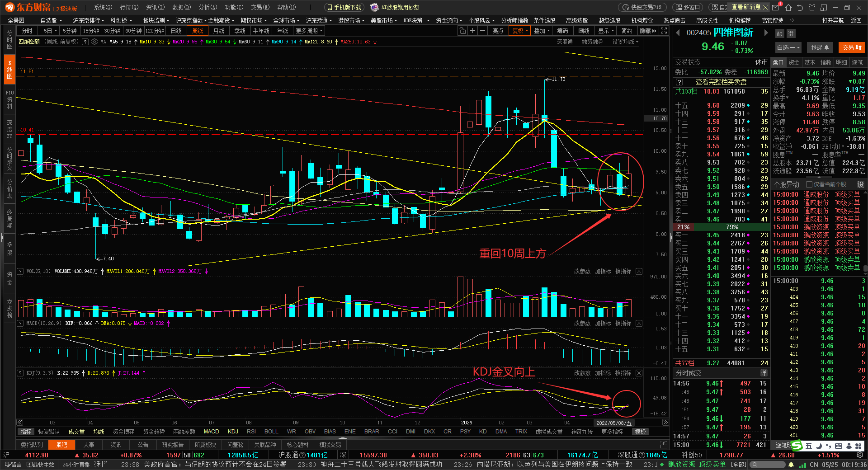The width and height of the screenshot is (868, 470).
Task: Close the KDJ indicator panel
Action: point(639,373)
